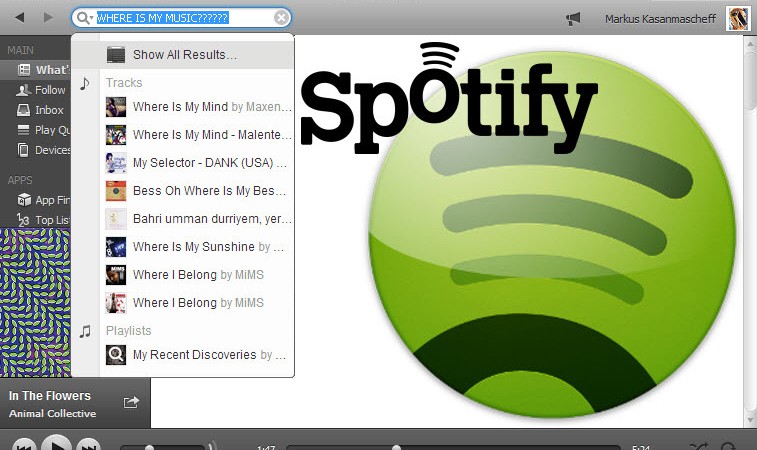Click the album art for Where Is My Mind by Maxen
This screenshot has height=450, width=757.
coord(116,107)
